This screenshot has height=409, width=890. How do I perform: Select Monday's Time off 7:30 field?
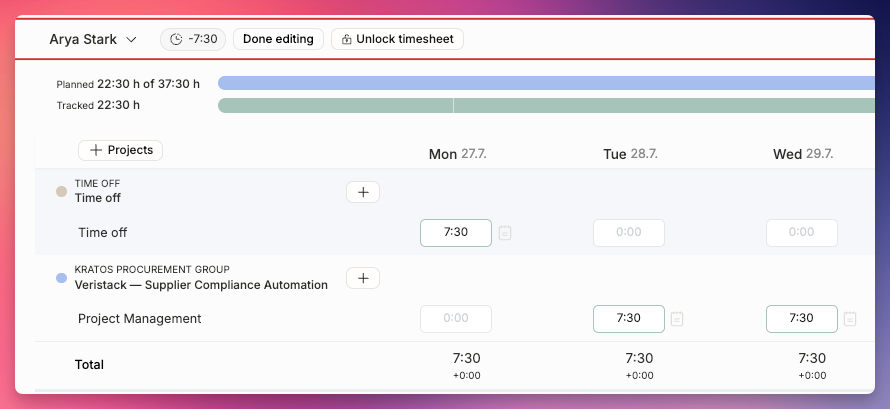click(x=456, y=233)
